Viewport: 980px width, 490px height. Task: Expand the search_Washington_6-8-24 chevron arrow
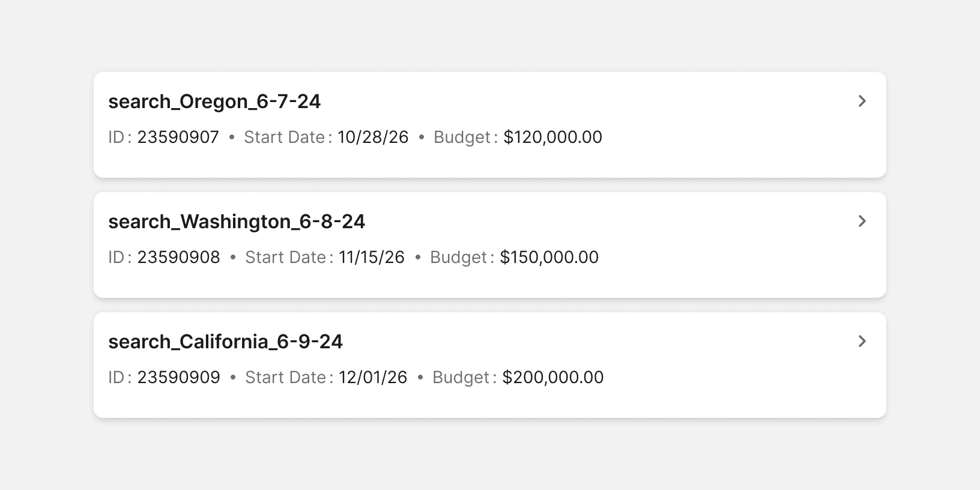tap(862, 221)
